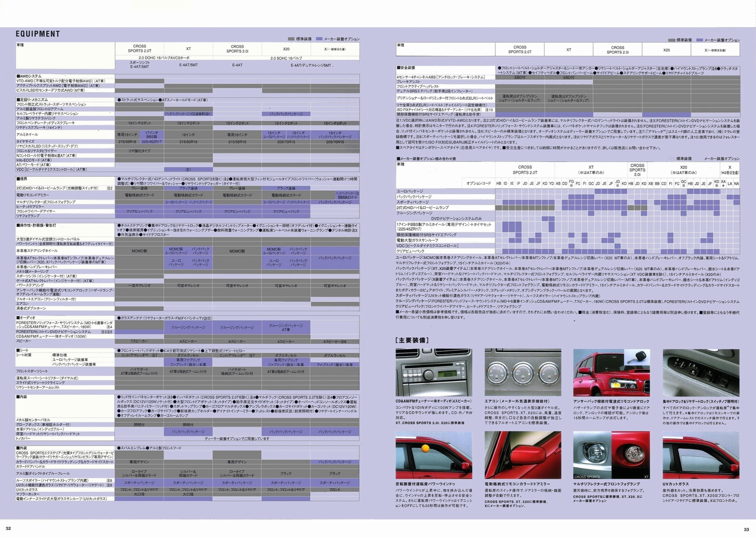Viewport: 756px width, 537px height.
Task: Select CROSS SPORTS 2.0i column header in left table
Action: 237,48
